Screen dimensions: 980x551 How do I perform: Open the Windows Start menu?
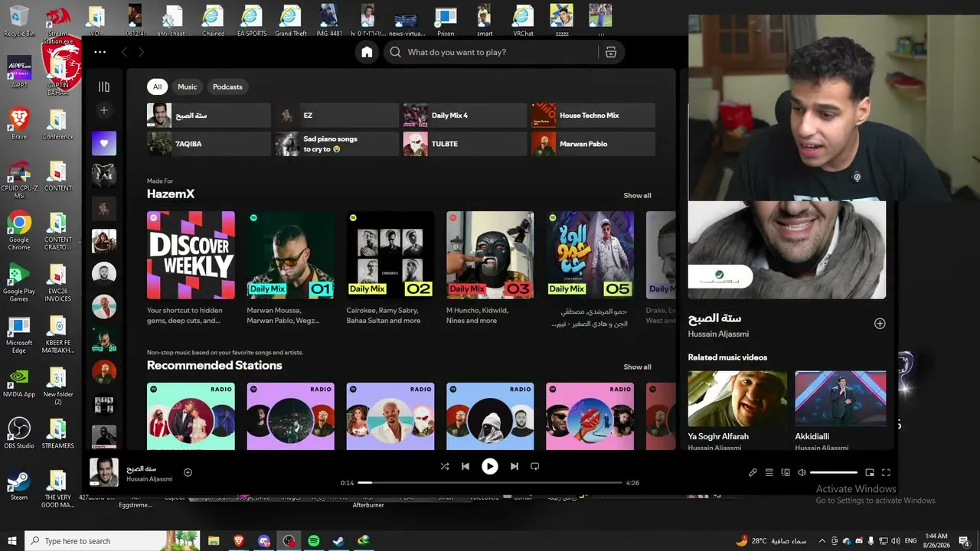[12, 541]
